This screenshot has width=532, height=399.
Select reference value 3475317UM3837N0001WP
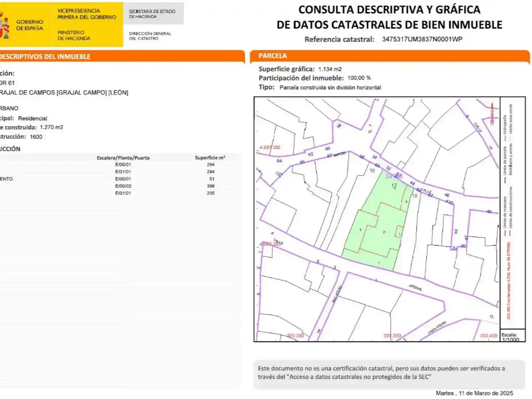click(422, 39)
